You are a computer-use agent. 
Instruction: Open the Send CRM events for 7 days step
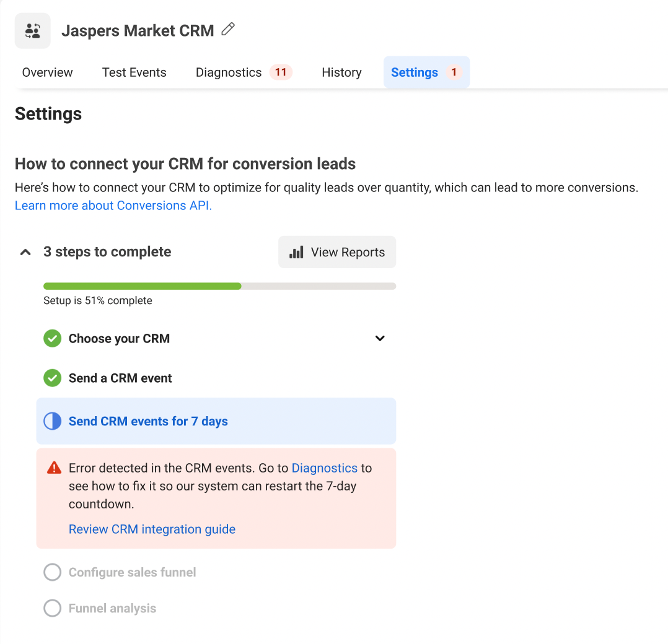216,421
